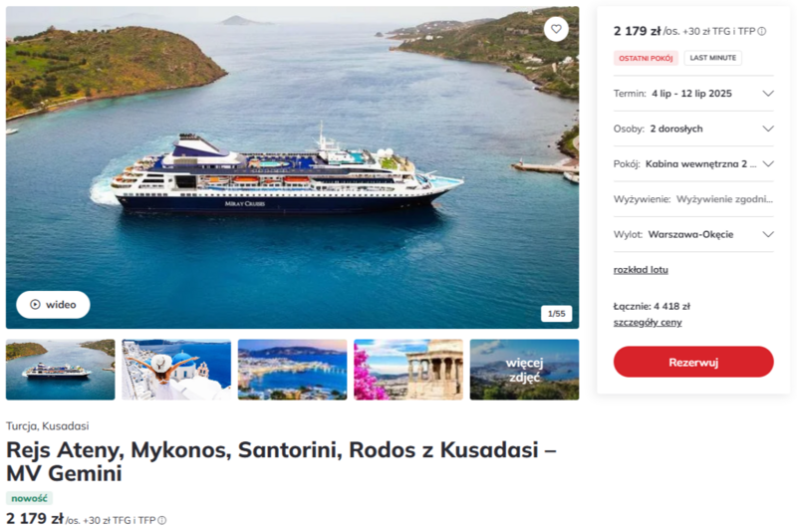Viewport: 797px width, 532px height.
Task: Select the Athens Acropolis thumbnail
Action: pos(408,370)
